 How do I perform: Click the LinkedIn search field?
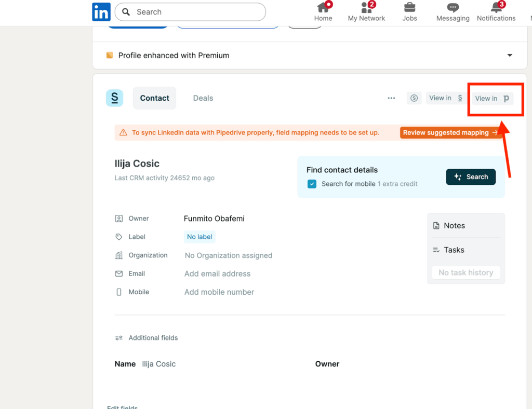coord(190,11)
